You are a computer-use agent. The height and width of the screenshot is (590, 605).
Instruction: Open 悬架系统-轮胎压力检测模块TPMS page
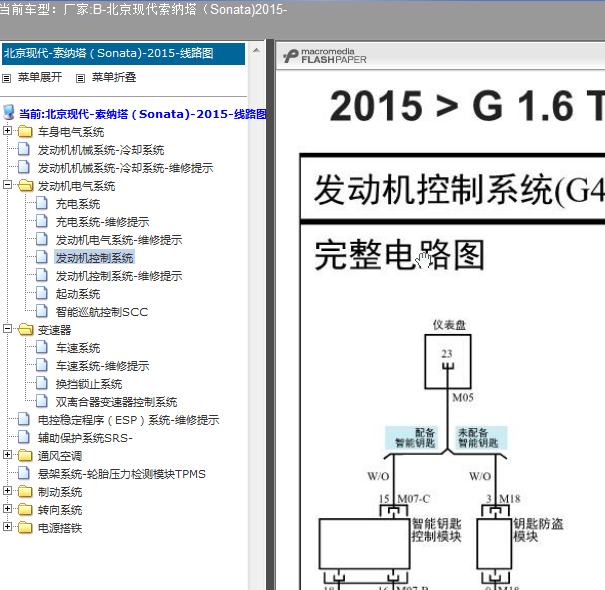click(x=122, y=474)
